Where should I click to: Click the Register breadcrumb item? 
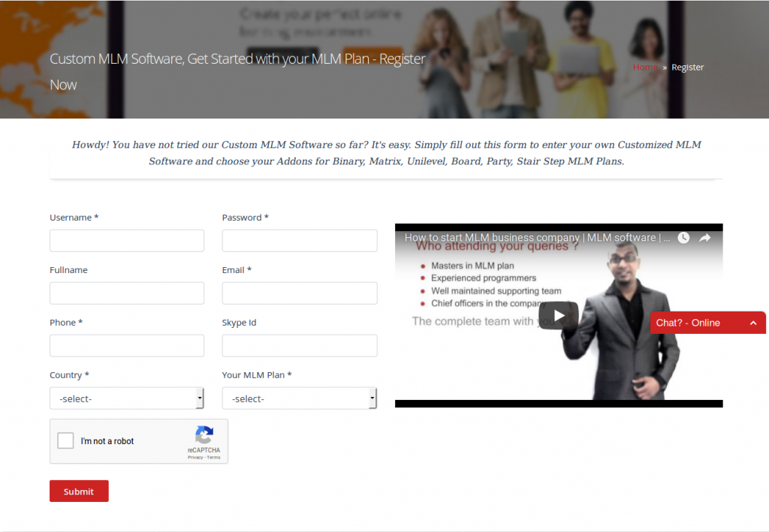687,67
